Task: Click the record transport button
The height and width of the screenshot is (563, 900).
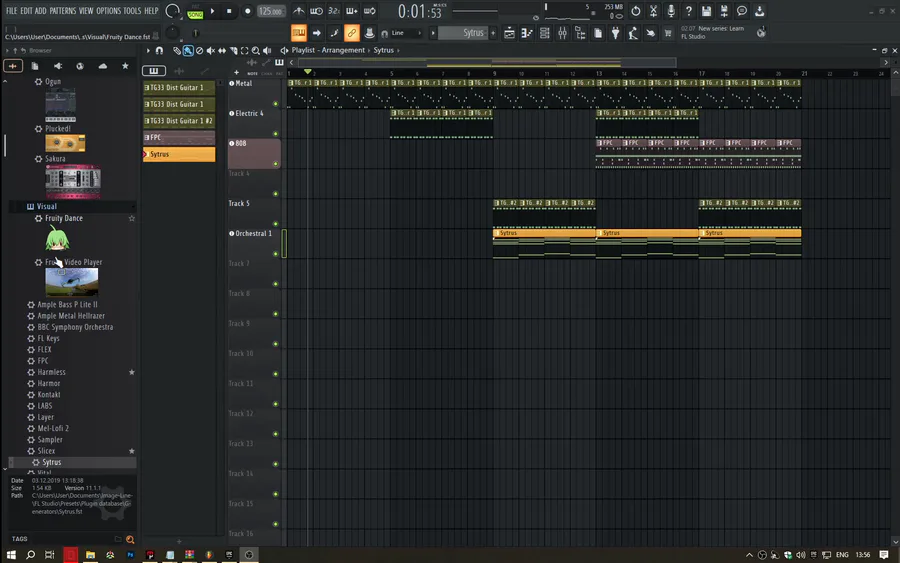Action: (247, 11)
